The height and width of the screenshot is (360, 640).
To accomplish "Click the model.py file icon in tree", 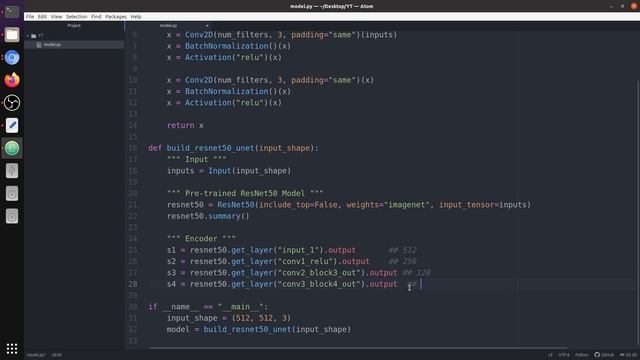I will coord(39,44).
